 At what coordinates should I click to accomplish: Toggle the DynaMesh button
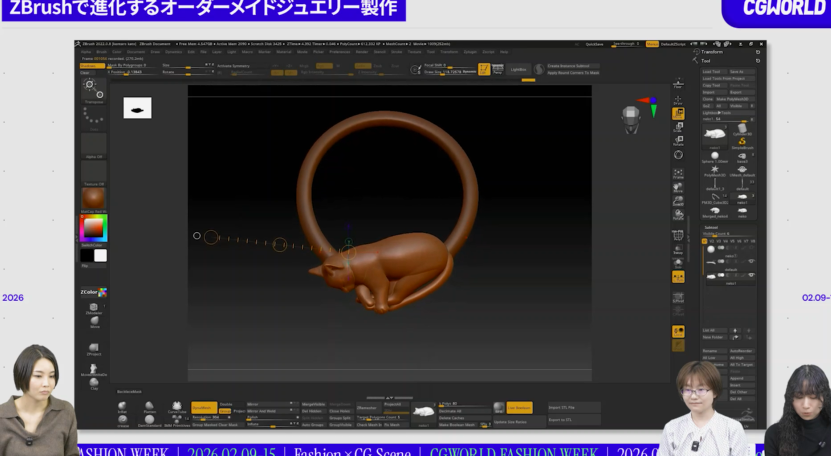tap(203, 407)
